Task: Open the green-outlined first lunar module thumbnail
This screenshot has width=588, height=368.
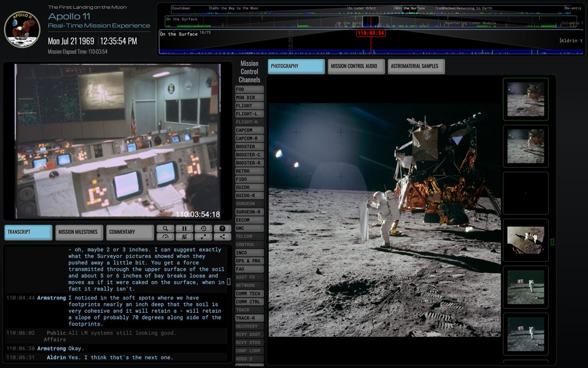Action: click(x=525, y=99)
